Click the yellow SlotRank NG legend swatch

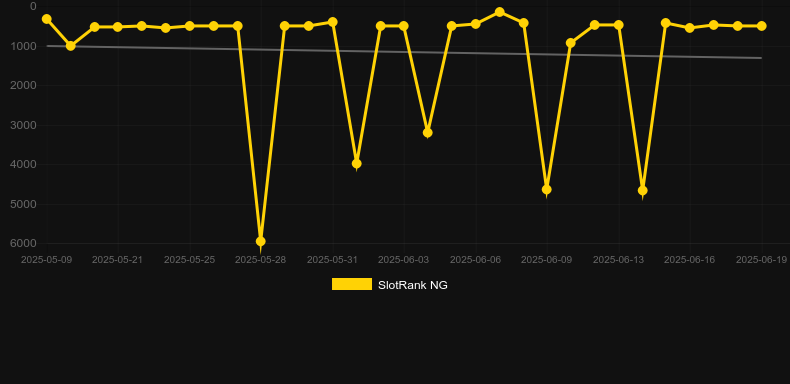[352, 284]
